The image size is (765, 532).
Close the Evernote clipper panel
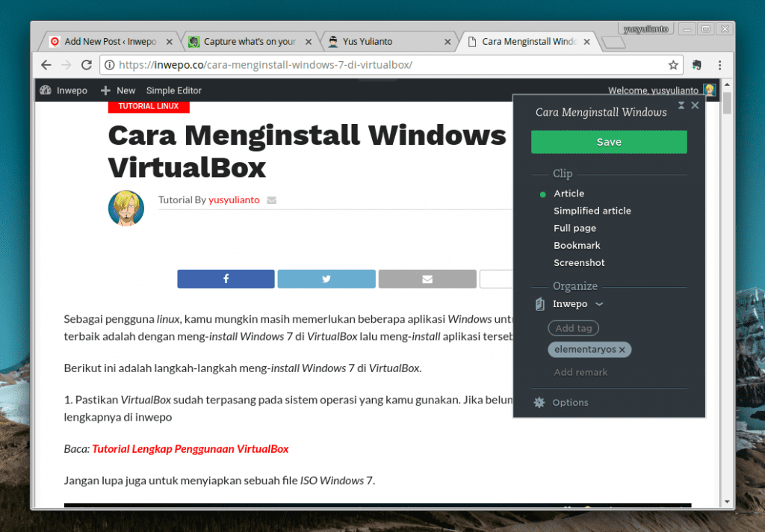pos(696,105)
